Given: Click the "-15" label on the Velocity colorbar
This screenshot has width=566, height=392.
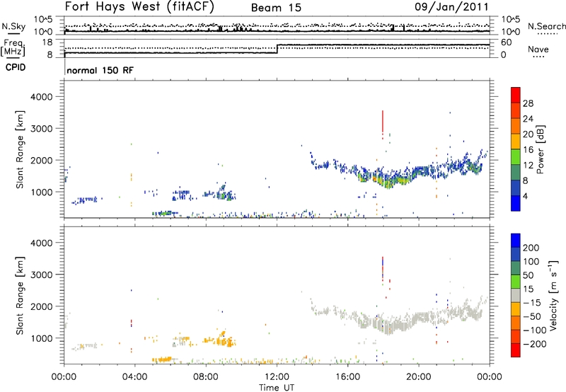Looking at the screenshot, I should [532, 303].
